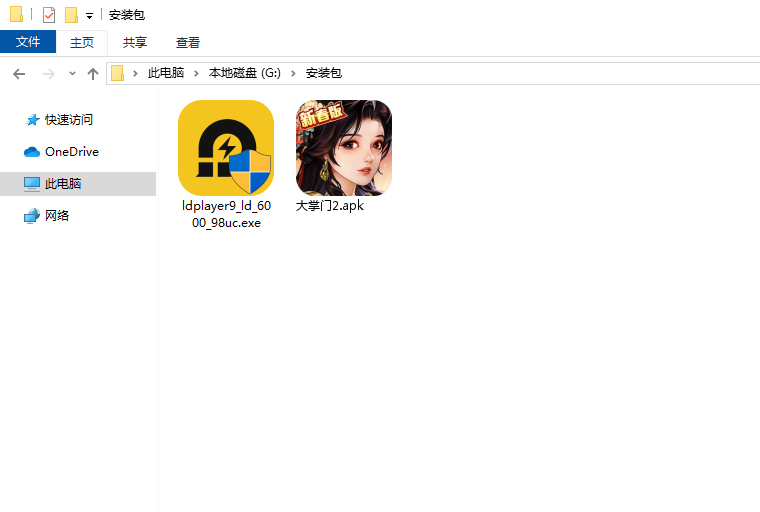This screenshot has height=512, width=760.
Task: Click 安装包 in the address path
Action: 324,73
